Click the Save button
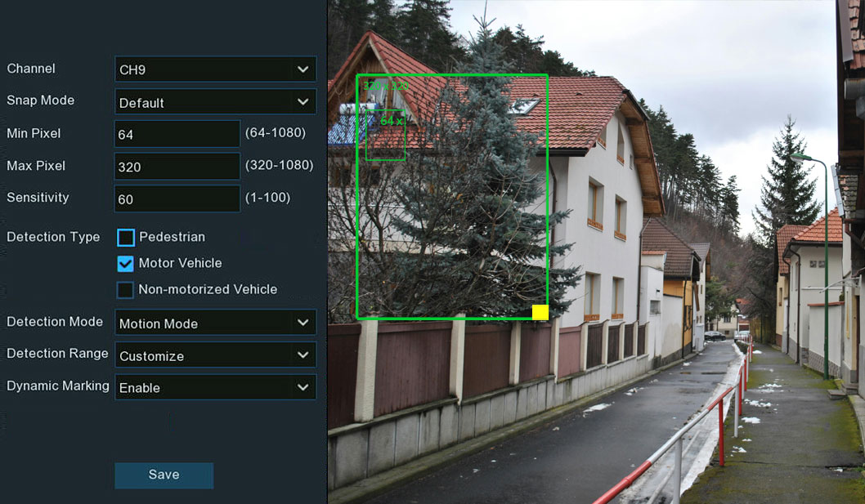Viewport: 865px width, 504px height. (164, 475)
